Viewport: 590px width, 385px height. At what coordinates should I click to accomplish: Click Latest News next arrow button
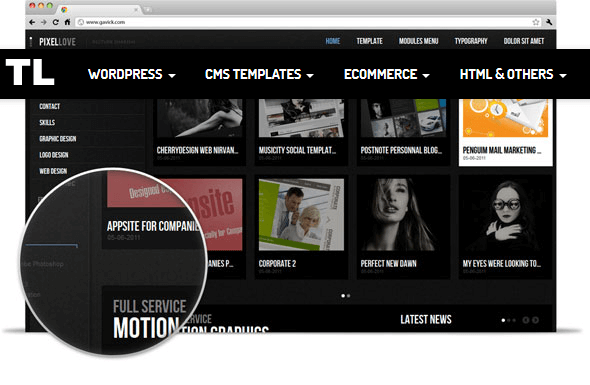535,320
